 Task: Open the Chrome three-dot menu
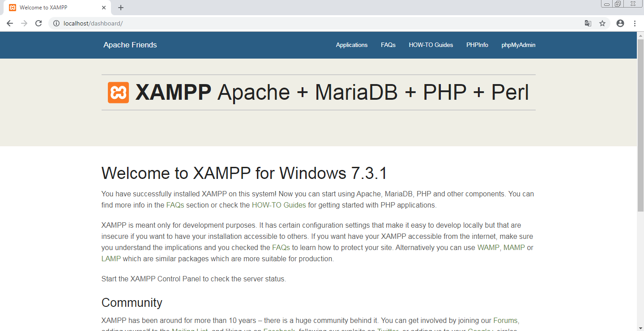(x=635, y=23)
